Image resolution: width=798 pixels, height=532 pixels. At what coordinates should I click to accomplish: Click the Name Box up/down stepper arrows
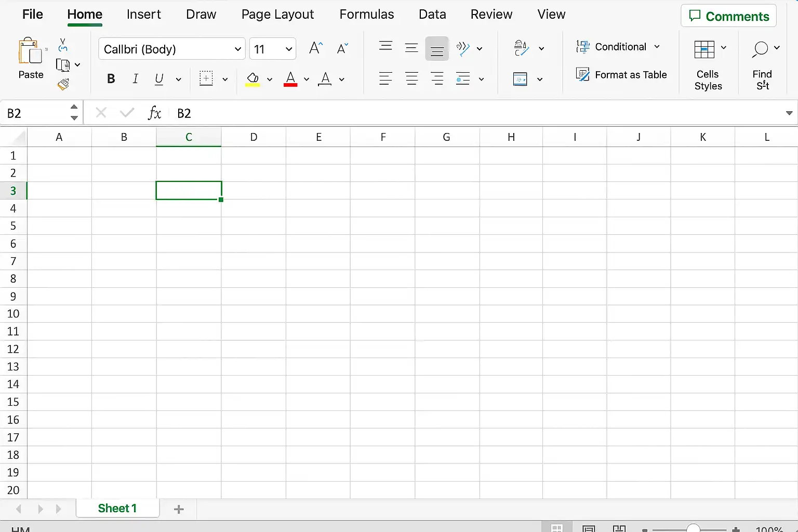coord(74,113)
